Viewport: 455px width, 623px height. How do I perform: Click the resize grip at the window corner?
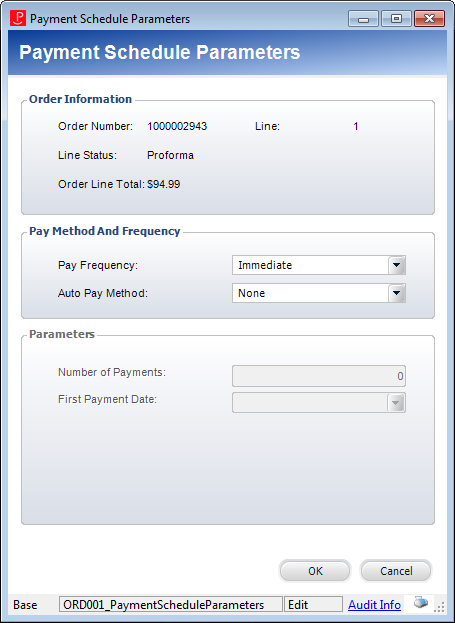tap(439, 607)
